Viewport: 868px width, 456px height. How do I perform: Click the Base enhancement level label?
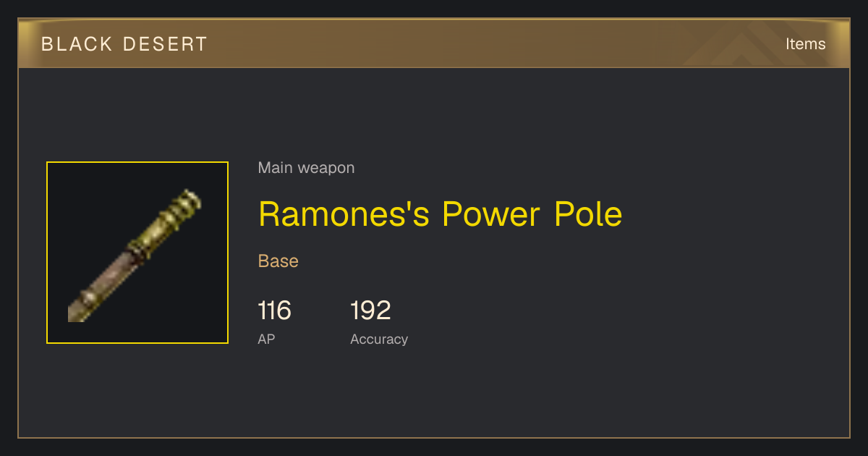point(278,261)
